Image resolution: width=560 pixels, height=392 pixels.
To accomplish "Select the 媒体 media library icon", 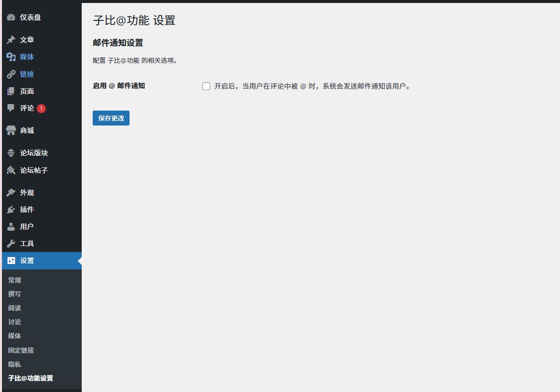I will [11, 57].
